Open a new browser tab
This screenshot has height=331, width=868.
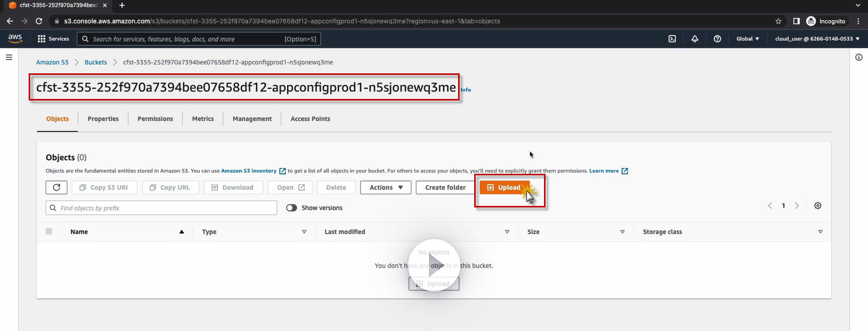tap(122, 6)
